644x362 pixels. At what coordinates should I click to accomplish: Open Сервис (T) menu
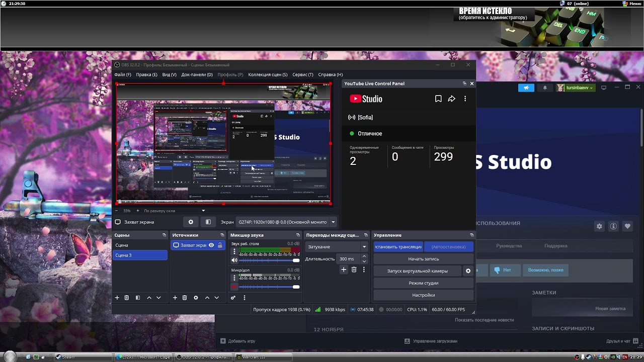tap(303, 74)
